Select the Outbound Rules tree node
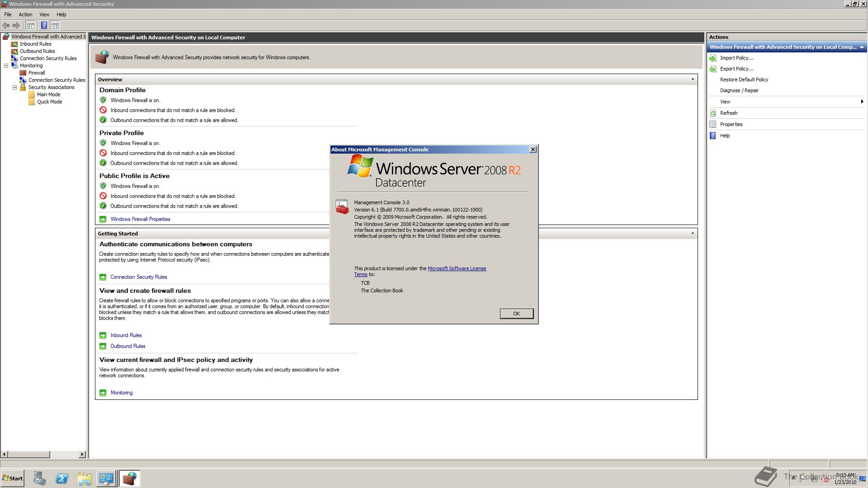 [x=37, y=51]
